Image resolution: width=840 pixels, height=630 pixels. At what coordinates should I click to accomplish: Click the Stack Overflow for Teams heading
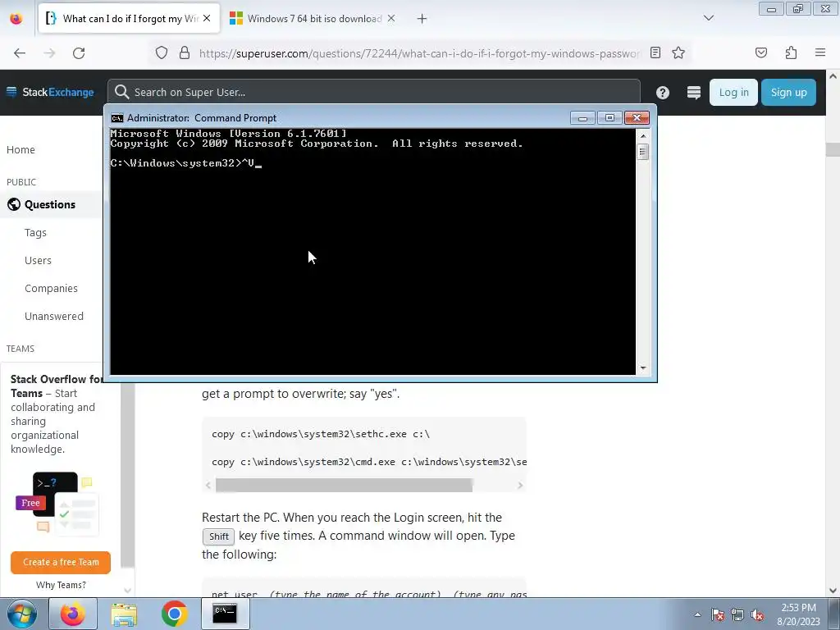click(x=57, y=386)
